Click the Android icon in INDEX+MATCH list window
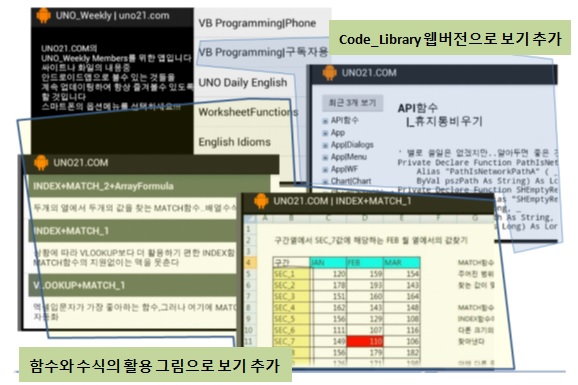The width and height of the screenshot is (578, 385). pyautogui.click(x=41, y=163)
